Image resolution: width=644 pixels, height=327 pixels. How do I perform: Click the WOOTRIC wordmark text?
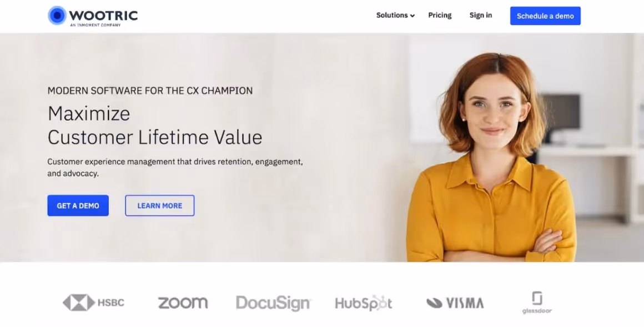click(x=103, y=16)
